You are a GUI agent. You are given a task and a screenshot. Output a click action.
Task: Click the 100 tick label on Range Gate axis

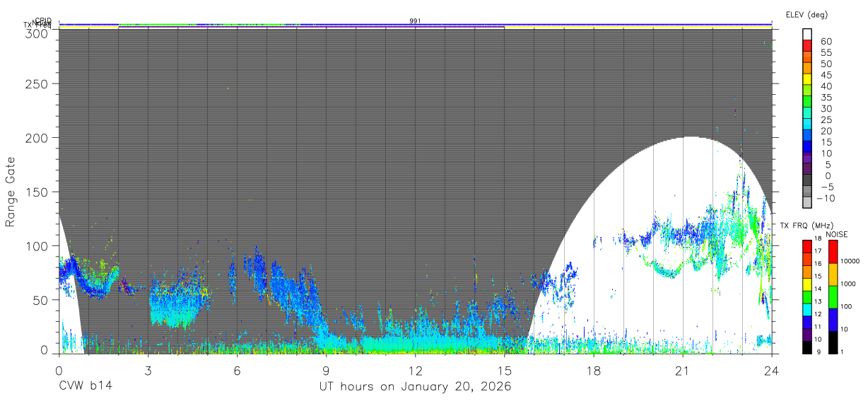(x=37, y=245)
